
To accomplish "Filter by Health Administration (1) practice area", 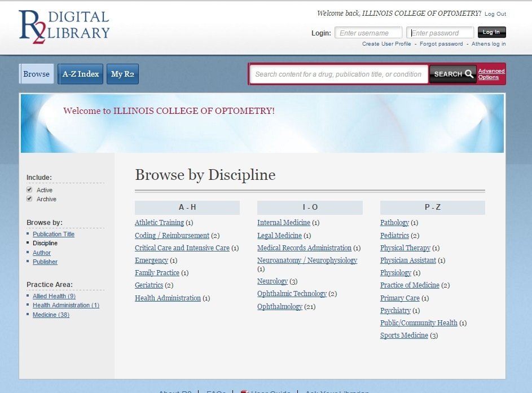I will coord(66,305).
